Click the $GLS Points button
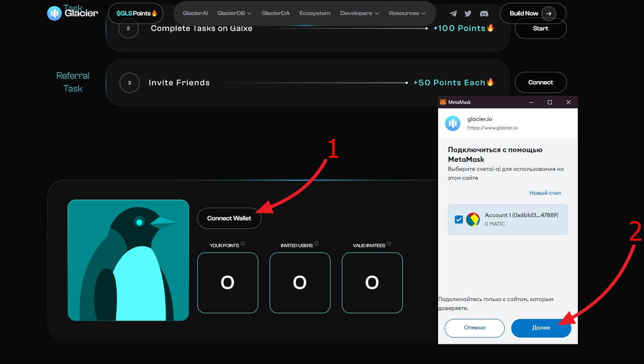The image size is (644, 364). click(x=136, y=13)
